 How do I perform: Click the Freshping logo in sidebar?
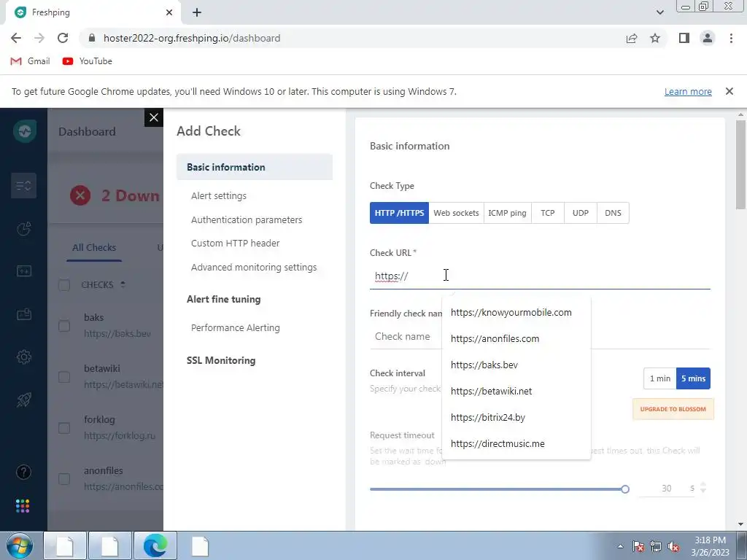point(25,131)
